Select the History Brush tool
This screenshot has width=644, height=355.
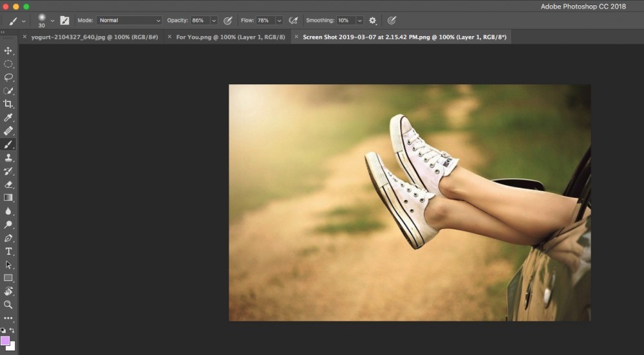[x=8, y=171]
